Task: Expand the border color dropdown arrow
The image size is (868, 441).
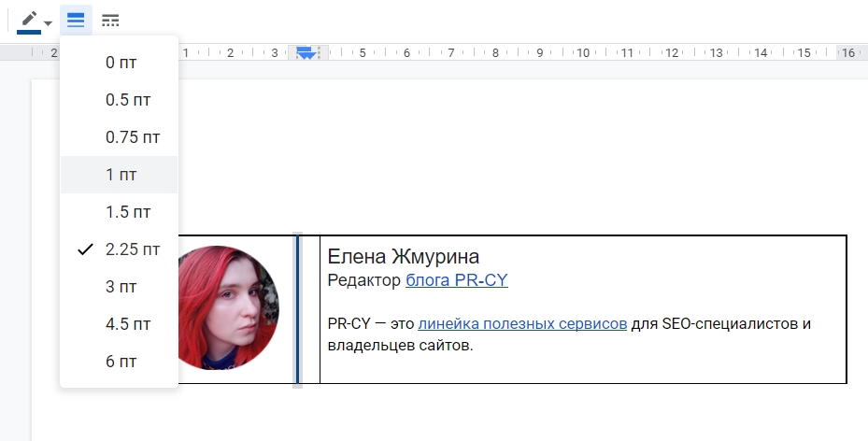Action: point(49,22)
